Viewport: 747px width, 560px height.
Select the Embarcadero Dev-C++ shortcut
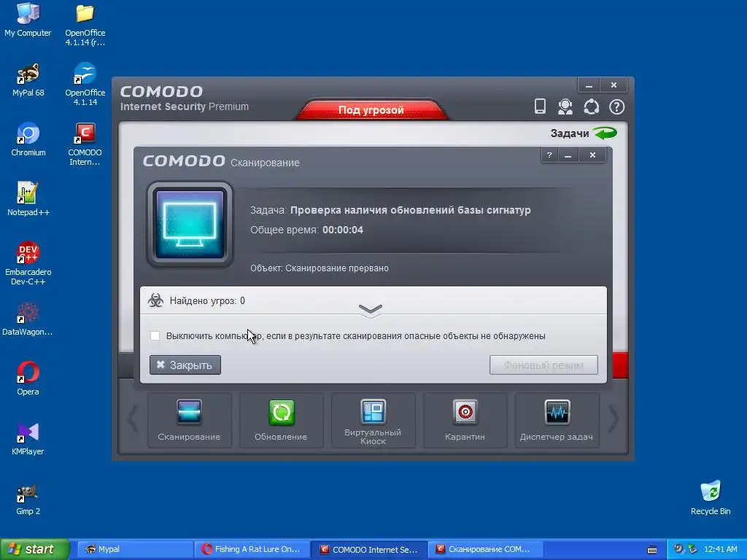pyautogui.click(x=28, y=263)
